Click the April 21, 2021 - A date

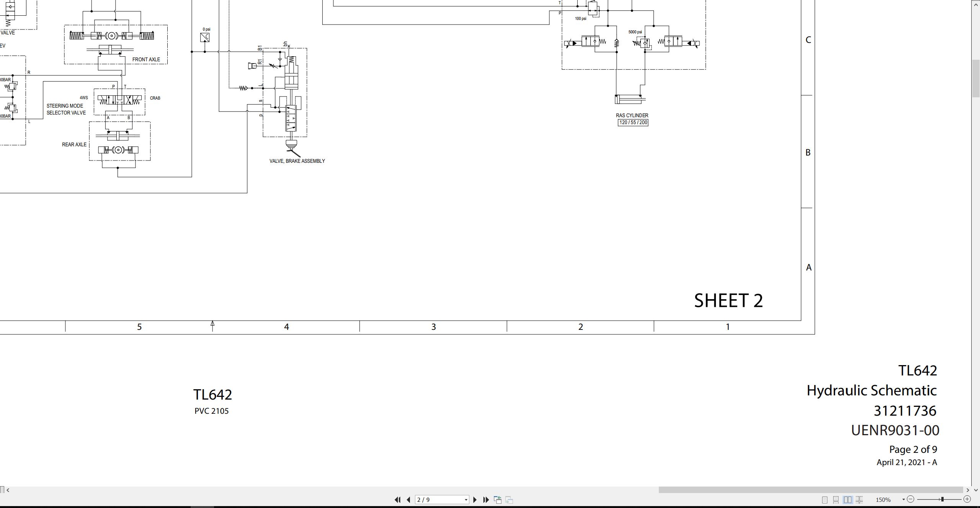[x=907, y=462]
